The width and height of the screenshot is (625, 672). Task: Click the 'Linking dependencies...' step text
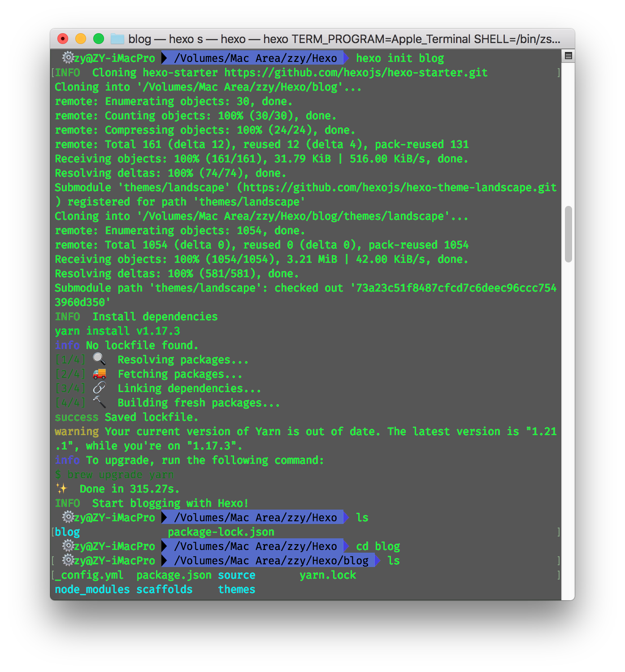coord(189,388)
